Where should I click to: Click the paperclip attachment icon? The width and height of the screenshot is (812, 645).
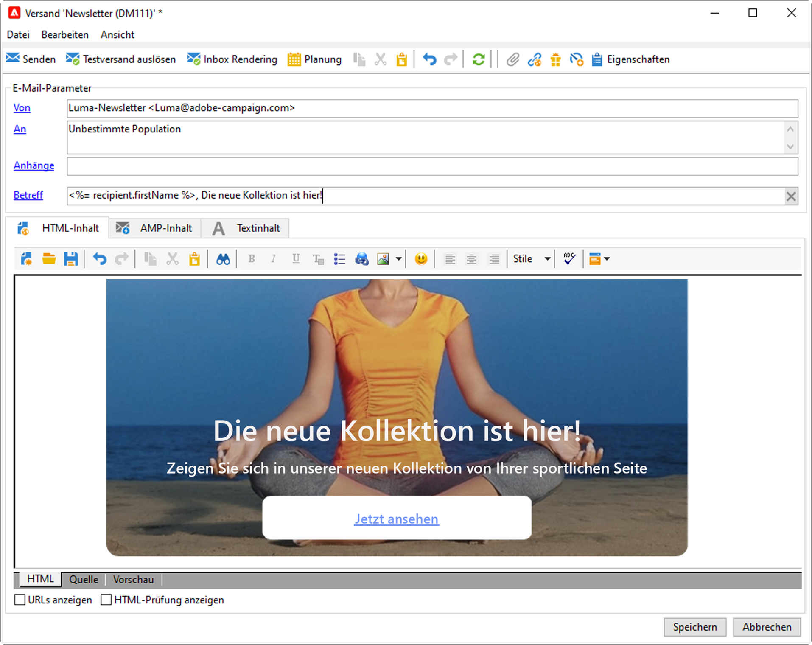click(x=512, y=59)
